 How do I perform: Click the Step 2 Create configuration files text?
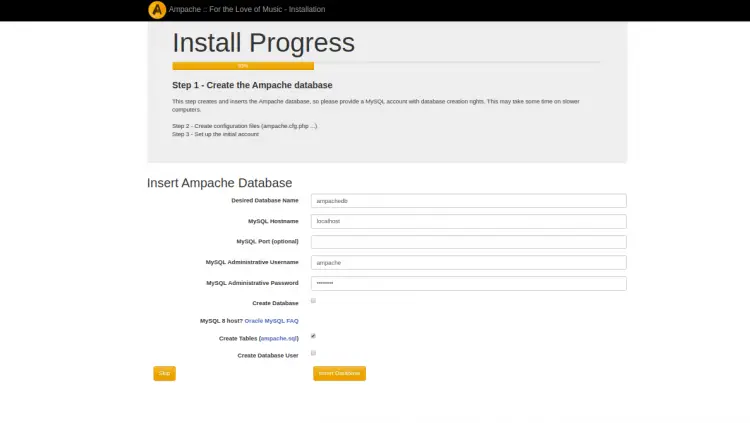tap(244, 126)
